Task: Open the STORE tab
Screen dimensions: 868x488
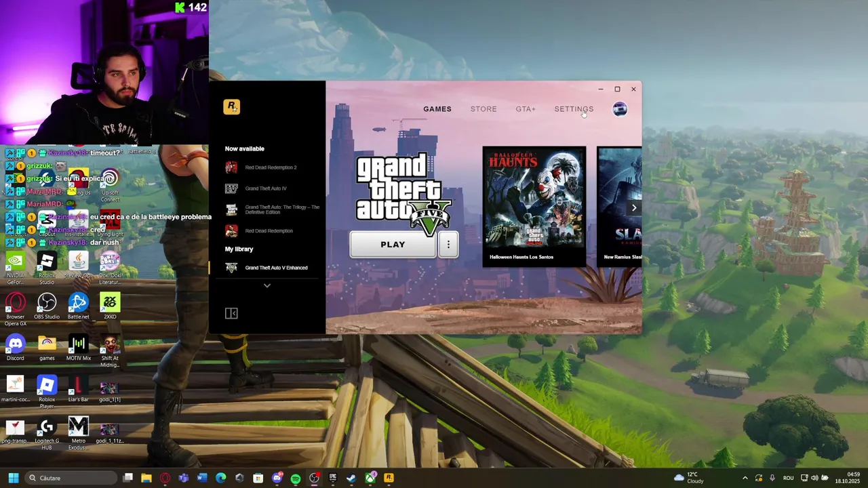Action: point(484,109)
